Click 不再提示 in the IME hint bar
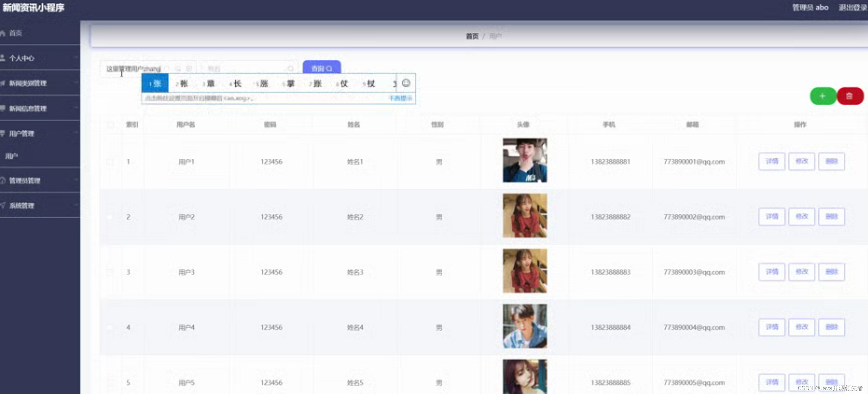The height and width of the screenshot is (394, 868). click(x=401, y=98)
